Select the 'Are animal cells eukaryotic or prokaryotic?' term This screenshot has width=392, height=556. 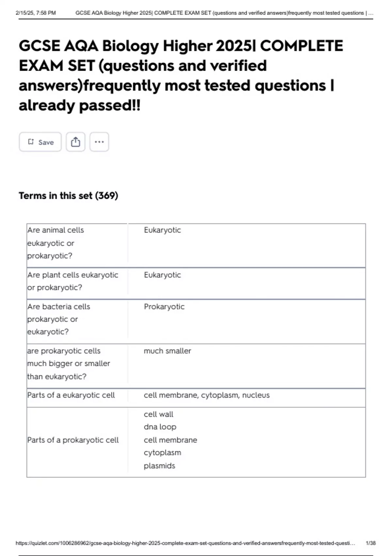point(56,243)
